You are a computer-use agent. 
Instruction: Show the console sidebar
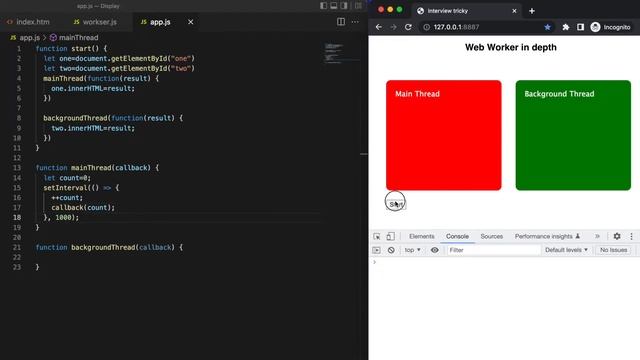pyautogui.click(x=376, y=250)
